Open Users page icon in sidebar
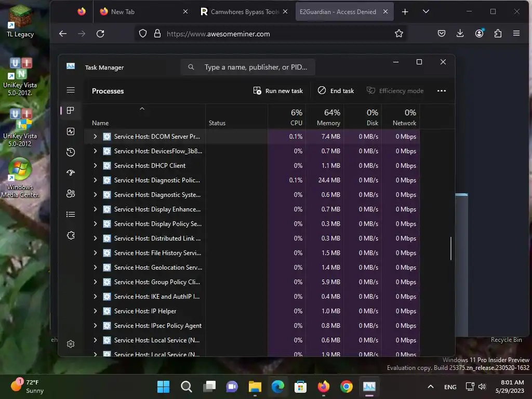This screenshot has width=532, height=399. 71,194
